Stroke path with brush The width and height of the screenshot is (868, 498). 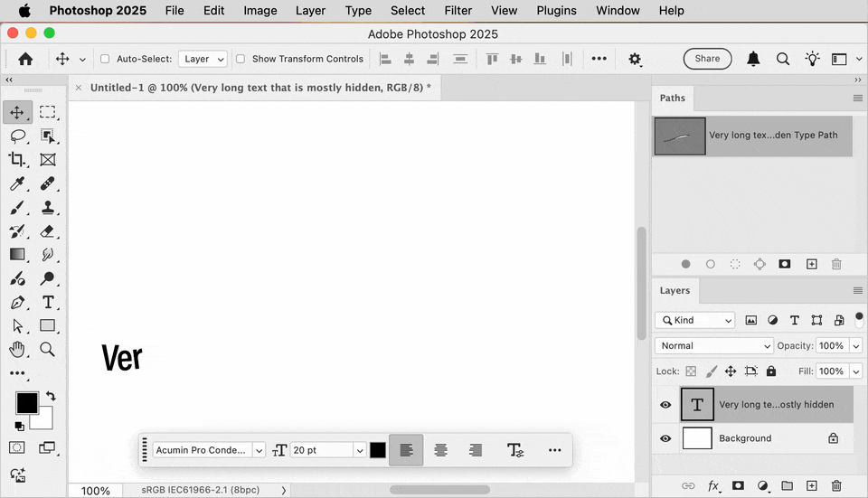click(711, 265)
